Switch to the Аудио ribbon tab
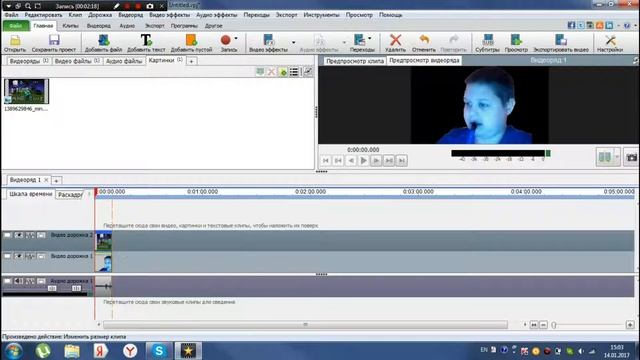Screen dimensions: 640x360 [x=127, y=26]
